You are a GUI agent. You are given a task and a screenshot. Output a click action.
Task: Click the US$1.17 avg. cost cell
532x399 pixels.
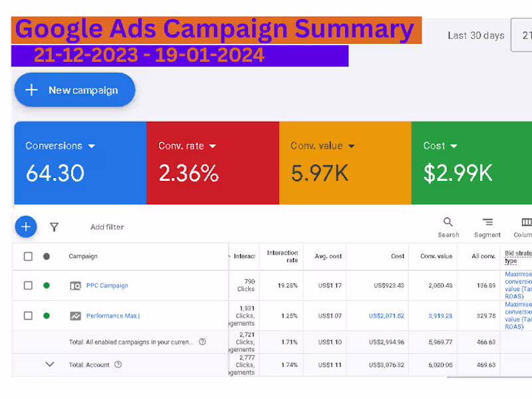click(x=330, y=286)
